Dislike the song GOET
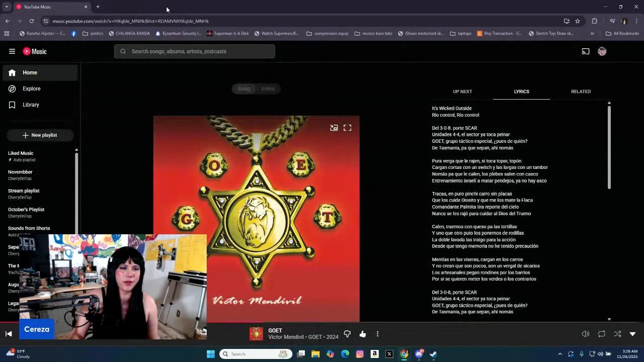 pos(347,334)
